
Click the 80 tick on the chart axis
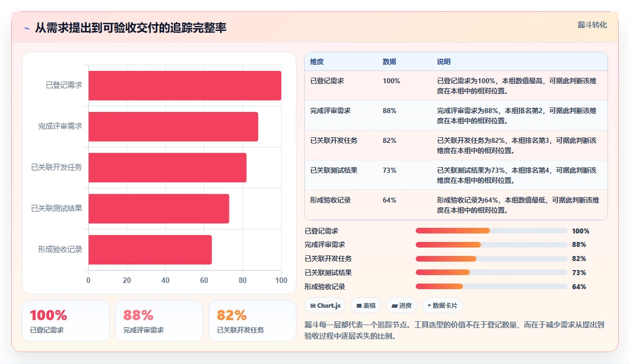click(242, 280)
